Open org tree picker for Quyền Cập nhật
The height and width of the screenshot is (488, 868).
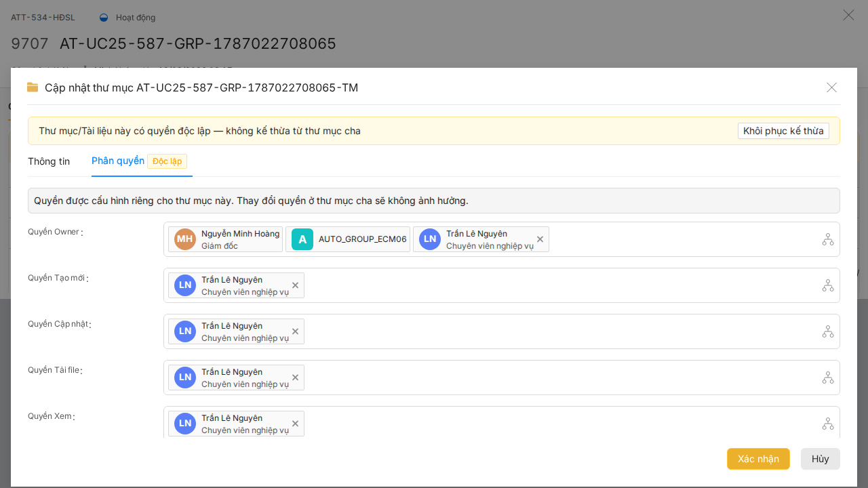pos(828,331)
